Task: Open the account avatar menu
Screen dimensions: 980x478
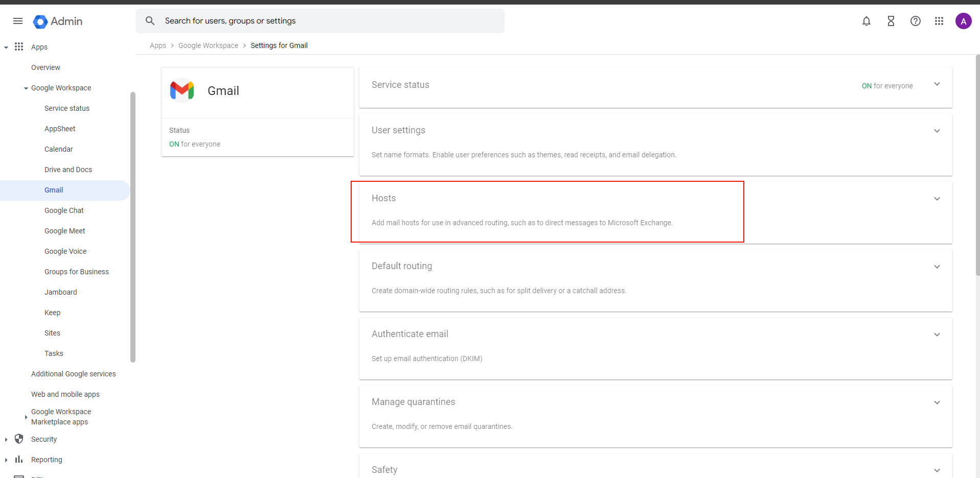Action: tap(963, 21)
